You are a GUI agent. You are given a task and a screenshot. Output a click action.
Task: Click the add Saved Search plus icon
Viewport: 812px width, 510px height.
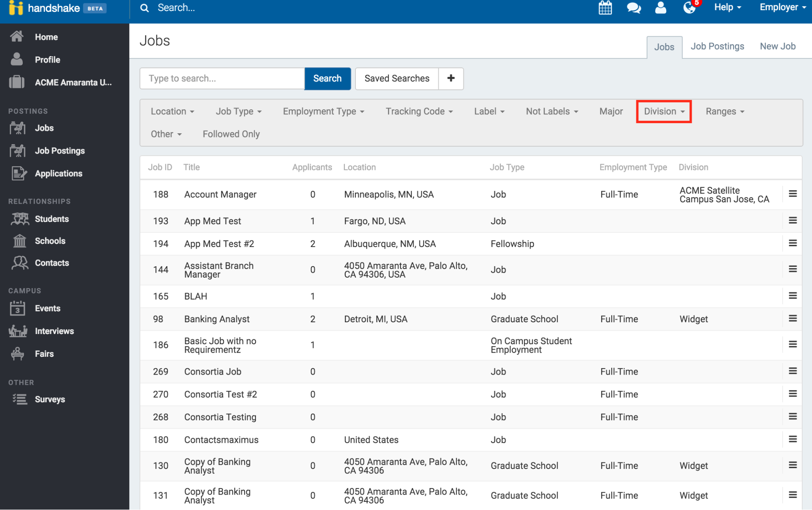click(x=450, y=78)
